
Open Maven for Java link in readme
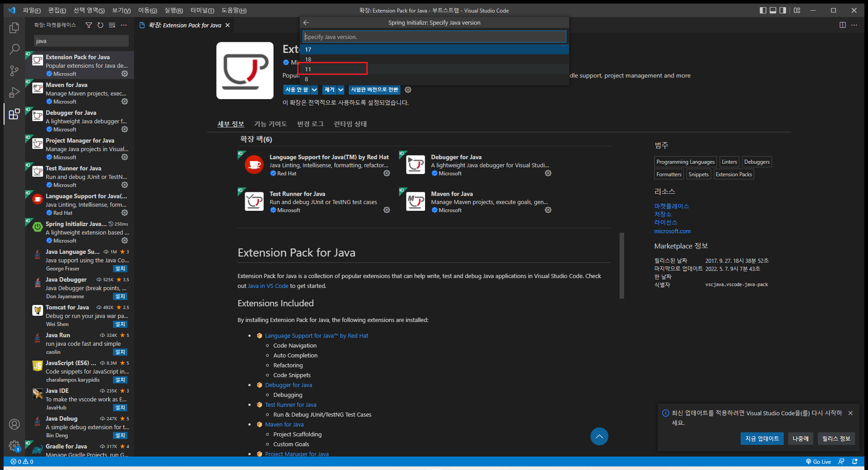(284, 424)
